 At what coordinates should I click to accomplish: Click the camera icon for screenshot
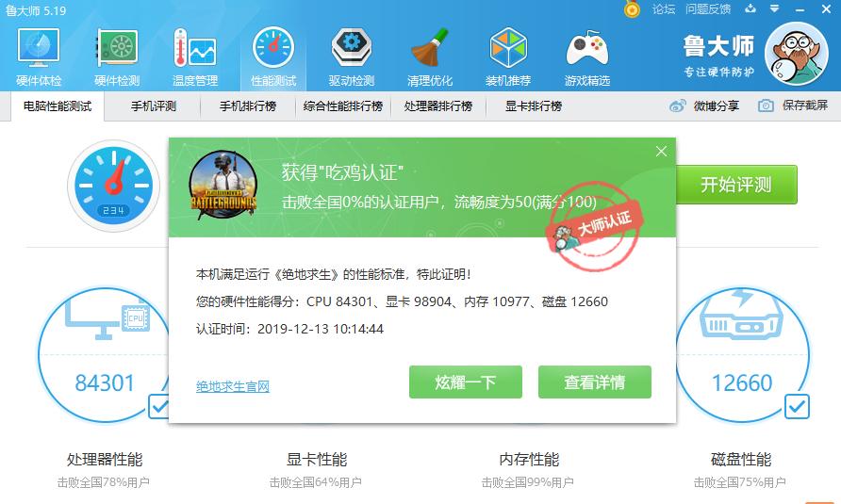766,106
